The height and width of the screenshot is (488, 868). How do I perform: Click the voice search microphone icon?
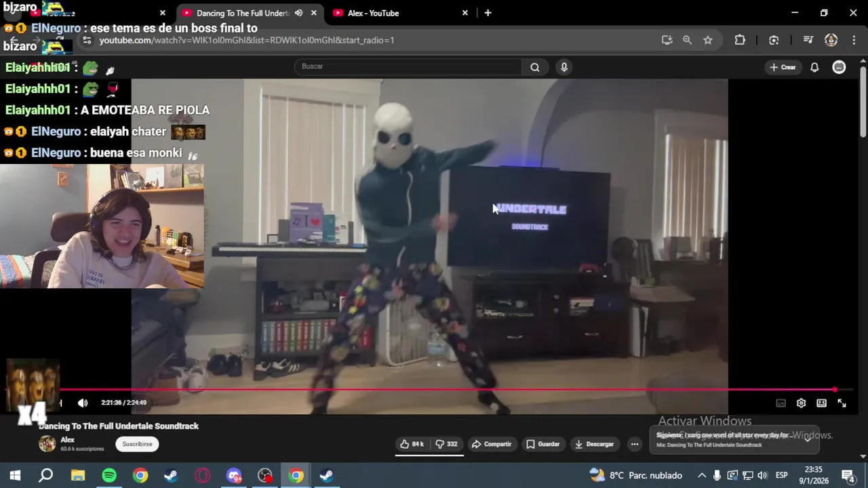564,66
